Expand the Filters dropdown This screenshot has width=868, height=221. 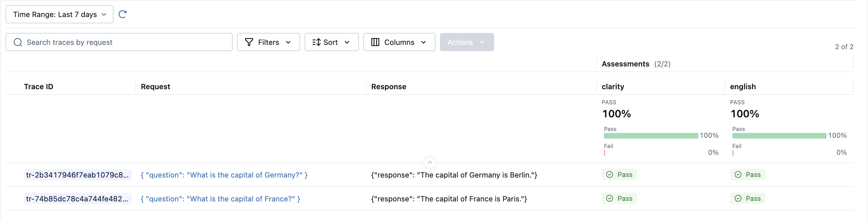click(268, 42)
